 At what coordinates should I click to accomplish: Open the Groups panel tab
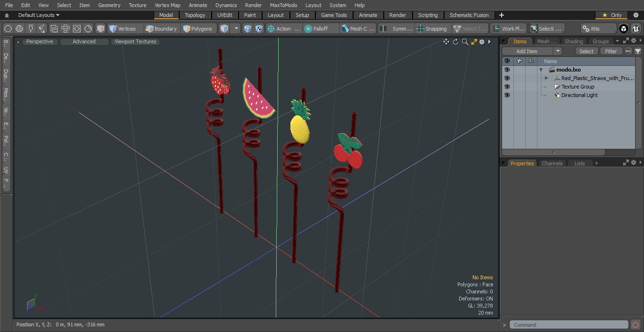pos(601,41)
